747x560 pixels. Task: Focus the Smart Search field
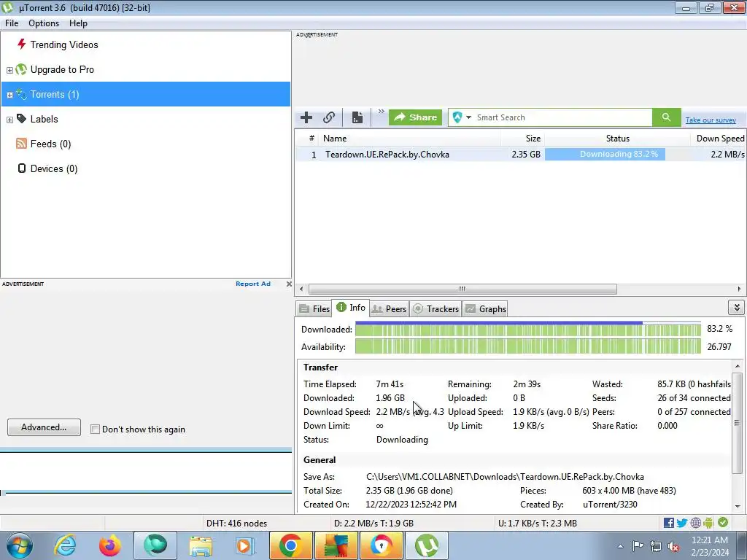562,117
